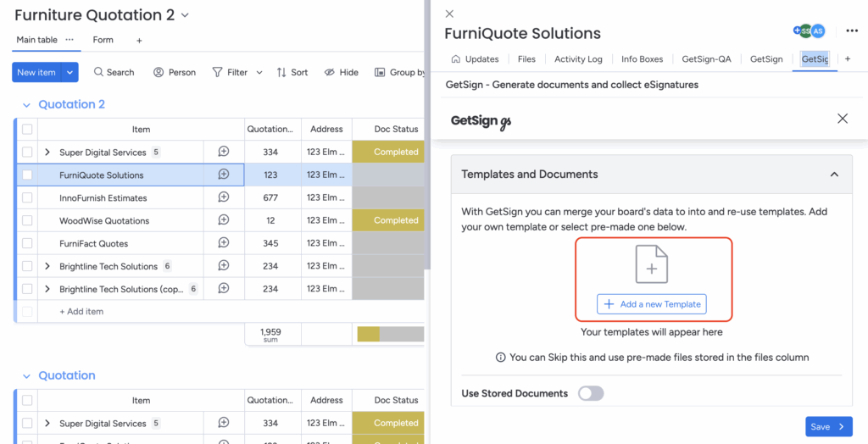Click empty Doc Status cell for FurniQuote Solutions

(x=388, y=175)
